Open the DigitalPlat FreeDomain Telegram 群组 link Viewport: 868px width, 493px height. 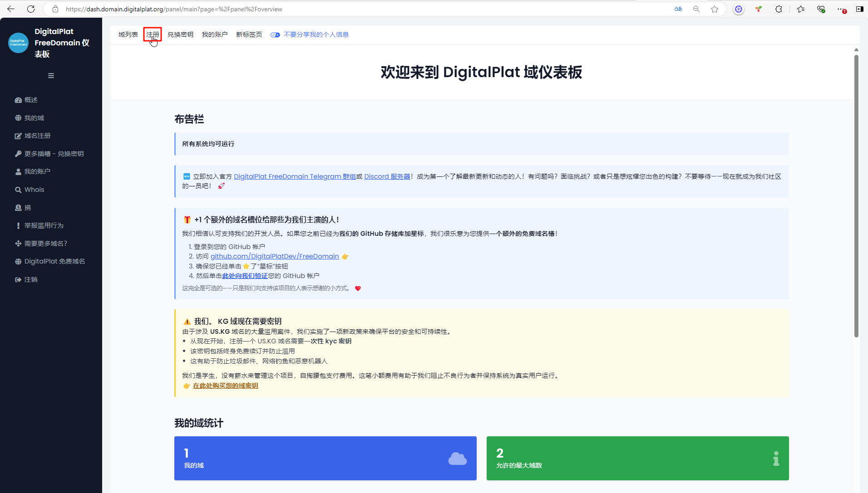click(x=295, y=176)
